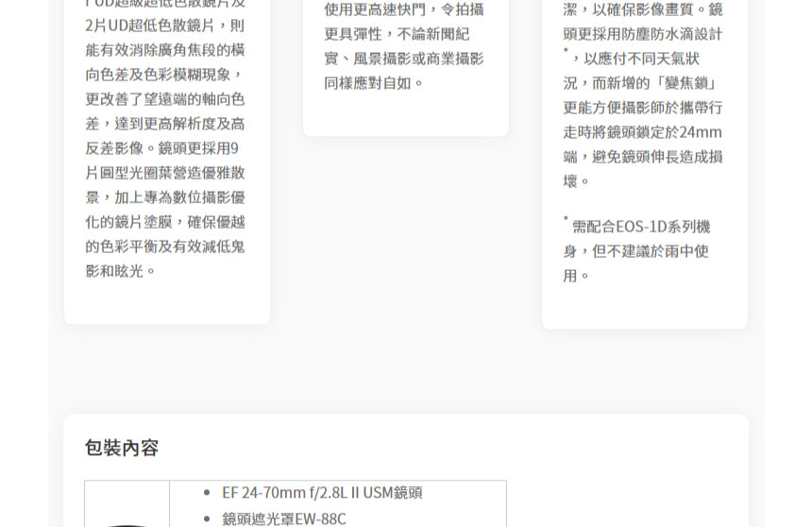Viewport: 812px width, 527px height.
Task: Click the 包裝內容 heading
Action: coord(122,448)
